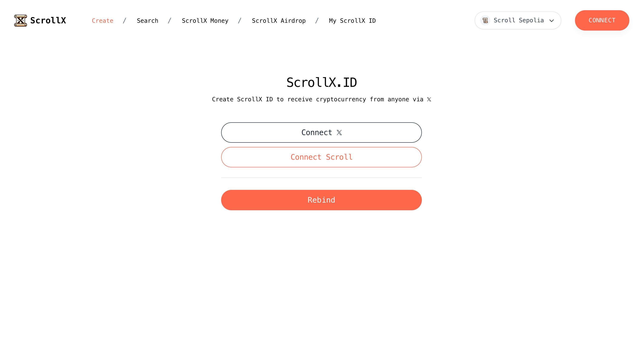The image size is (643, 364).
Task: Click the Connect Scroll button
Action: pos(321,157)
